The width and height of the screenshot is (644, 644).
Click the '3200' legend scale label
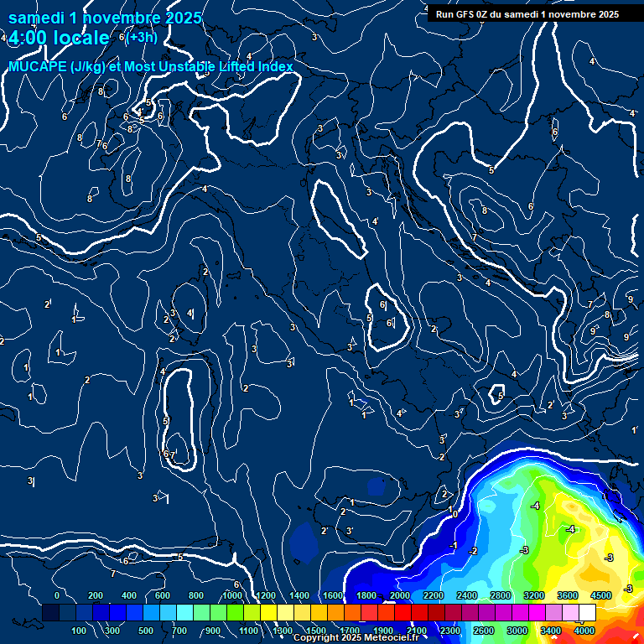534,595
